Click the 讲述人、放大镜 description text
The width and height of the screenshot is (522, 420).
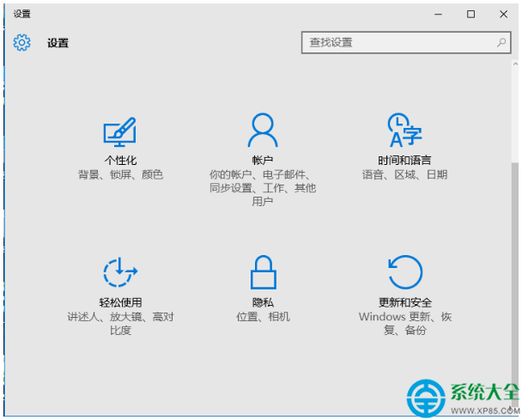[x=120, y=323]
